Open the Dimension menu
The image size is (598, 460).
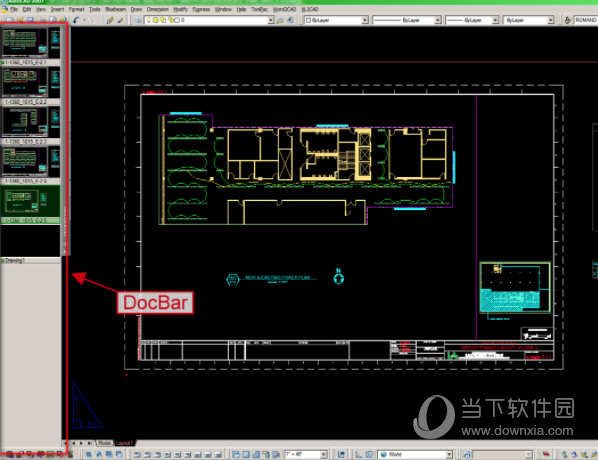[158, 9]
